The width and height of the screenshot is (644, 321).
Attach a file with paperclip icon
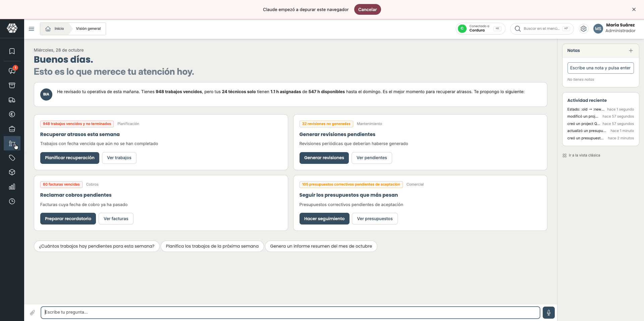click(33, 313)
